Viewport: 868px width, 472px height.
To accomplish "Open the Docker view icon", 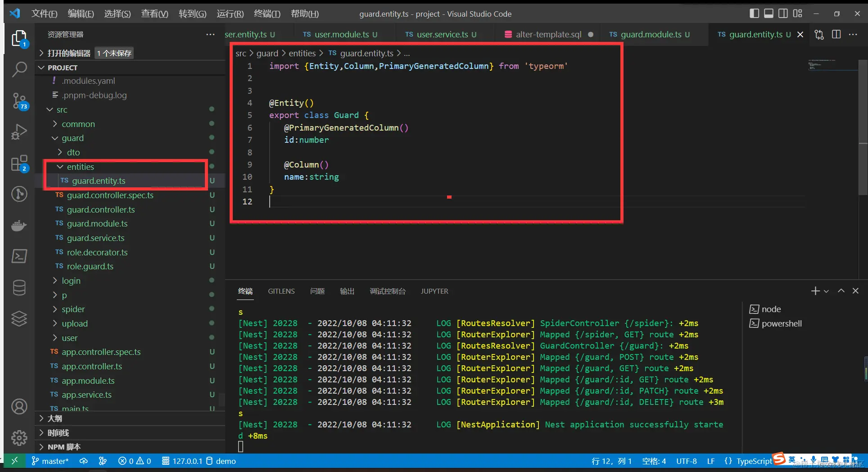I will point(19,225).
